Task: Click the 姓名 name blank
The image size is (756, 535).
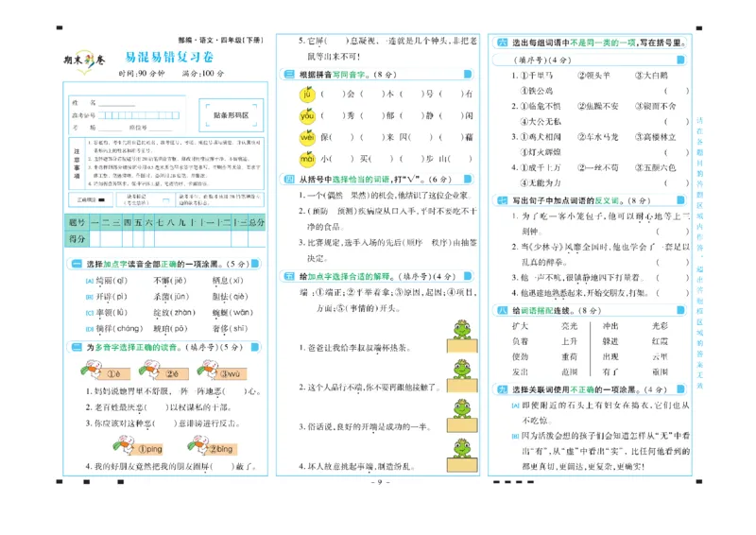Action: pos(116,103)
